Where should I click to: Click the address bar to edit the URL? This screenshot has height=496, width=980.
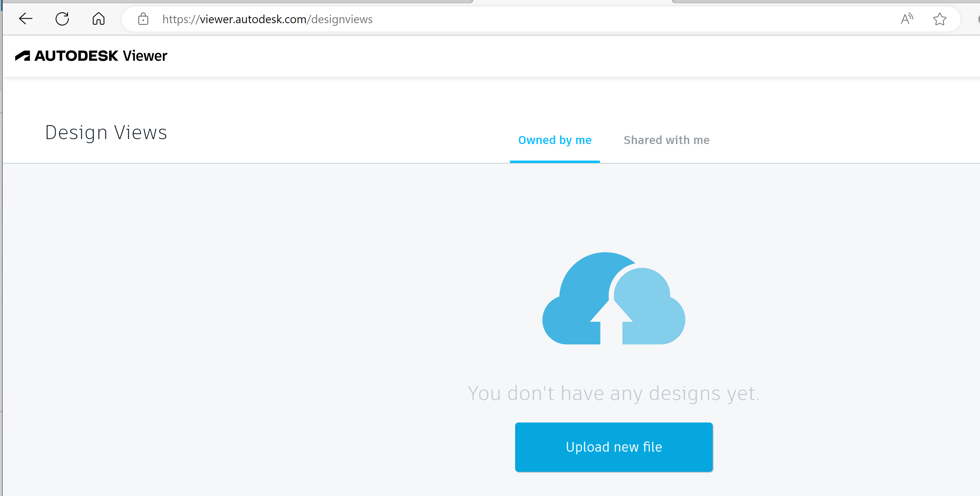pos(342,19)
